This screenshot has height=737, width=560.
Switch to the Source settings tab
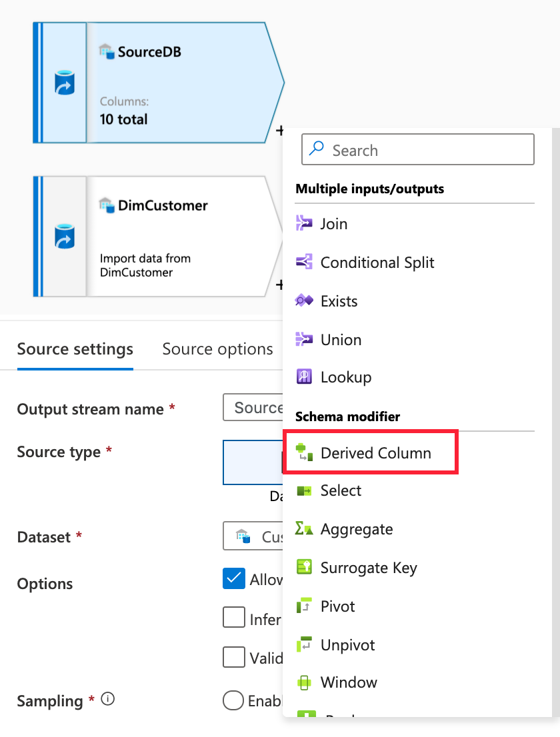tap(75, 349)
